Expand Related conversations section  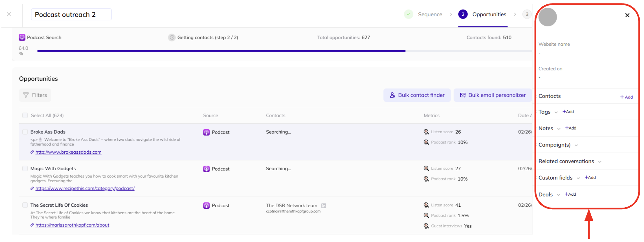click(600, 162)
